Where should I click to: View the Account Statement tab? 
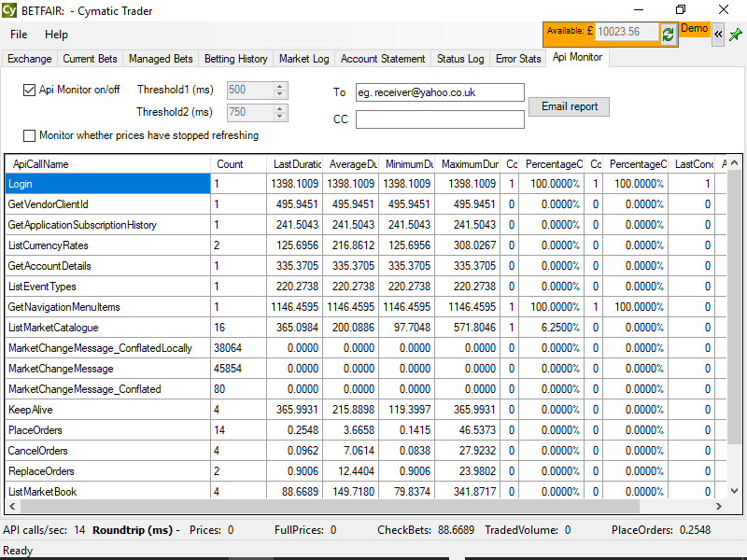(383, 59)
